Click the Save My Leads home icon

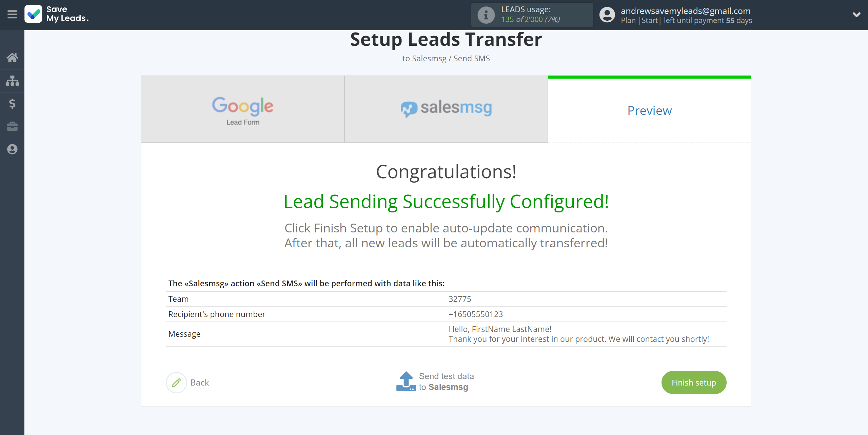coord(12,58)
